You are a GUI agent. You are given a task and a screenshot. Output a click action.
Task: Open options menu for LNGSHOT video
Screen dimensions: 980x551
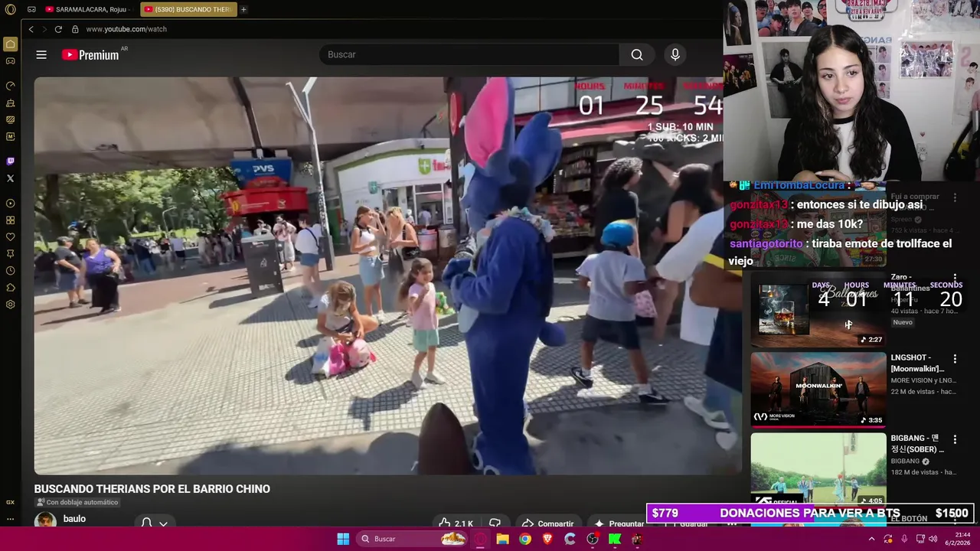(955, 358)
